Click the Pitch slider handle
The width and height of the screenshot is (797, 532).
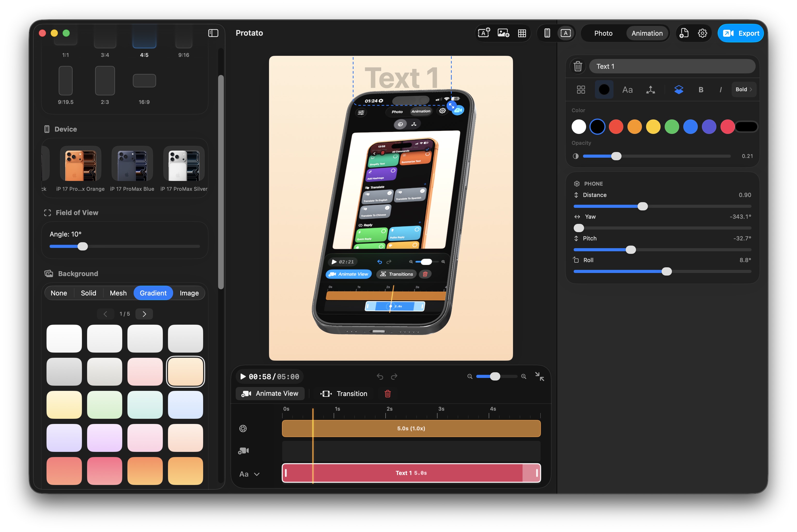click(x=631, y=250)
